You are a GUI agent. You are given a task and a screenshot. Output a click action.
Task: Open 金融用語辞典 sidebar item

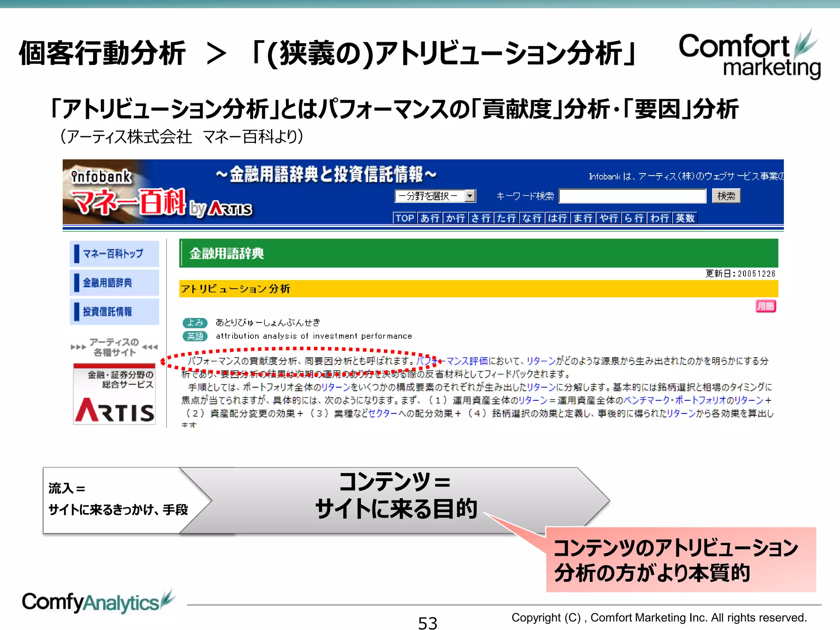114,283
